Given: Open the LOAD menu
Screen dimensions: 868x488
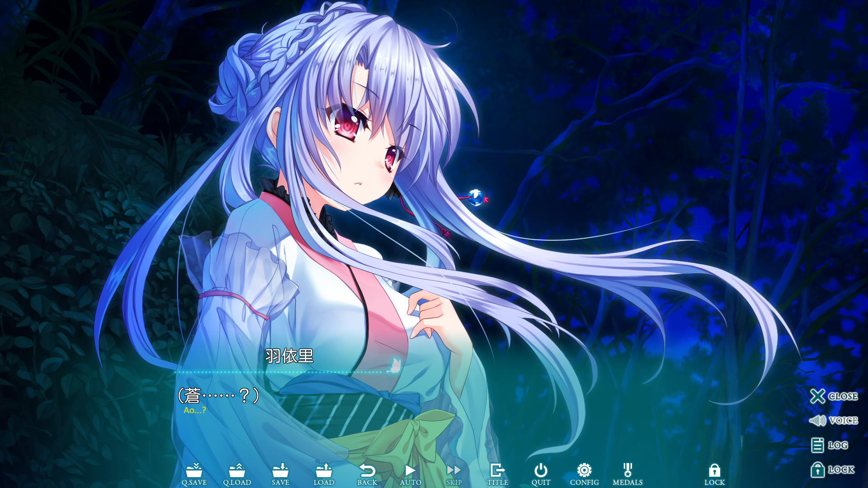Looking at the screenshot, I should click(x=324, y=474).
